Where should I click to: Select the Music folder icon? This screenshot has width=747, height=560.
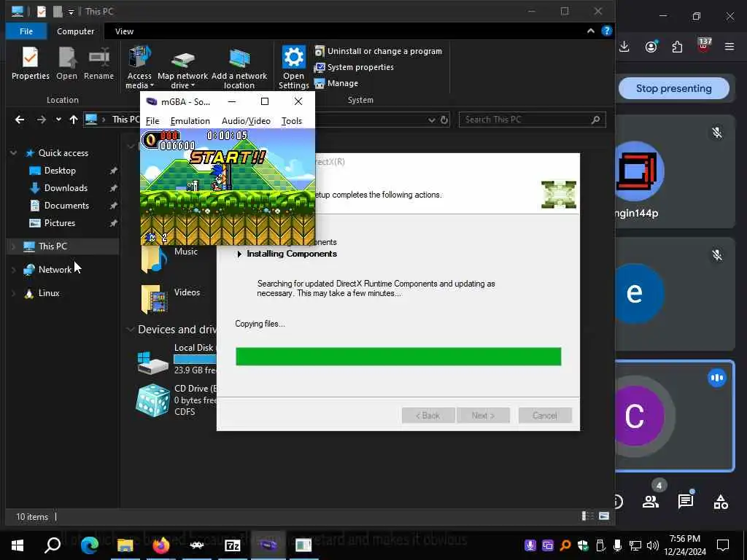(154, 260)
